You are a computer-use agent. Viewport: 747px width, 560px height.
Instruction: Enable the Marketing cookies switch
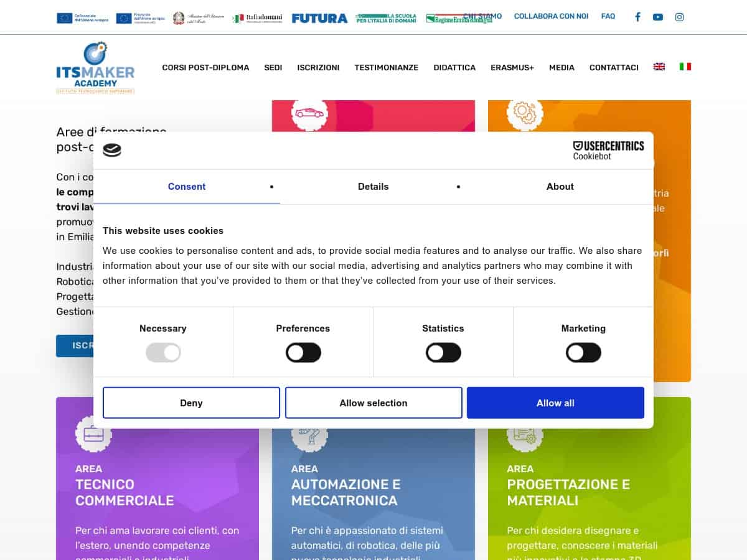pyautogui.click(x=583, y=353)
